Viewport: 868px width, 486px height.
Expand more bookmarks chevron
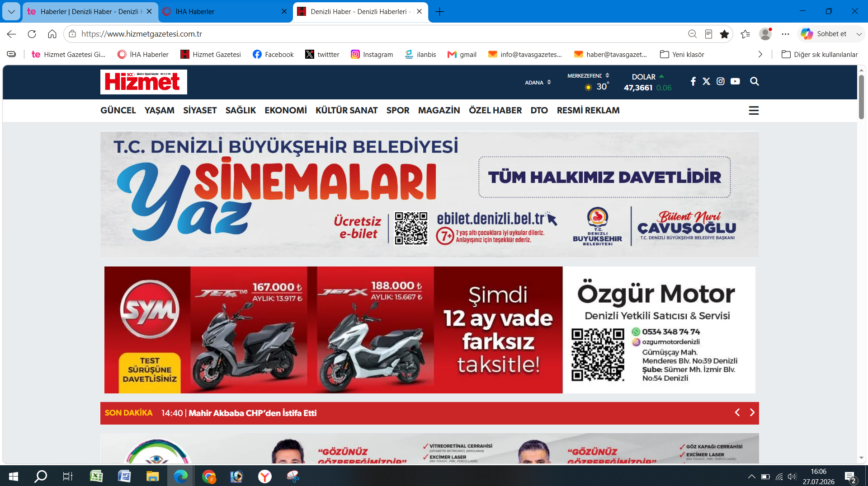(760, 54)
